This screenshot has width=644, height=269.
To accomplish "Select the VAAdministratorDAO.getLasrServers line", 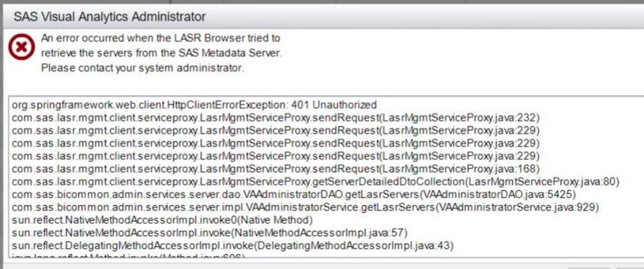I will [x=293, y=194].
